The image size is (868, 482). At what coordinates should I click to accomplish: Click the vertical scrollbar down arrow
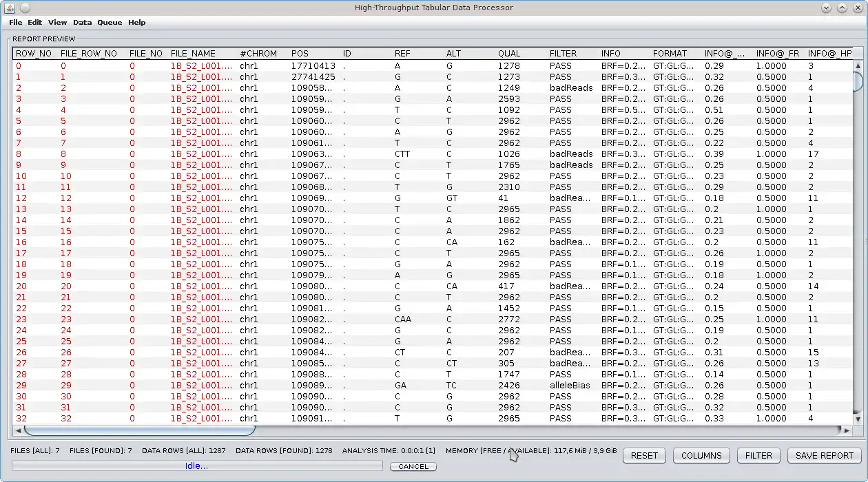coord(858,419)
